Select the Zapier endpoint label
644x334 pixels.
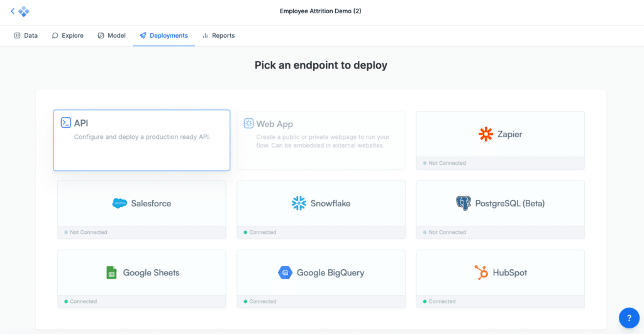coord(509,134)
